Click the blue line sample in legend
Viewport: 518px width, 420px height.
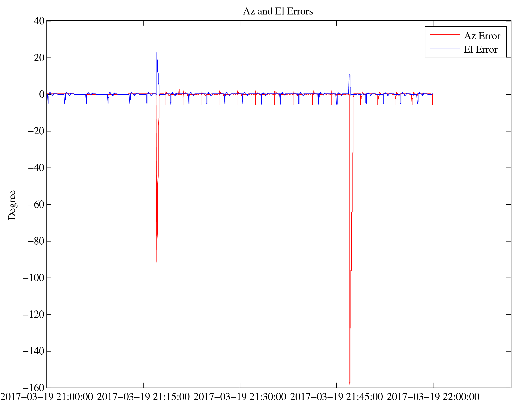445,48
